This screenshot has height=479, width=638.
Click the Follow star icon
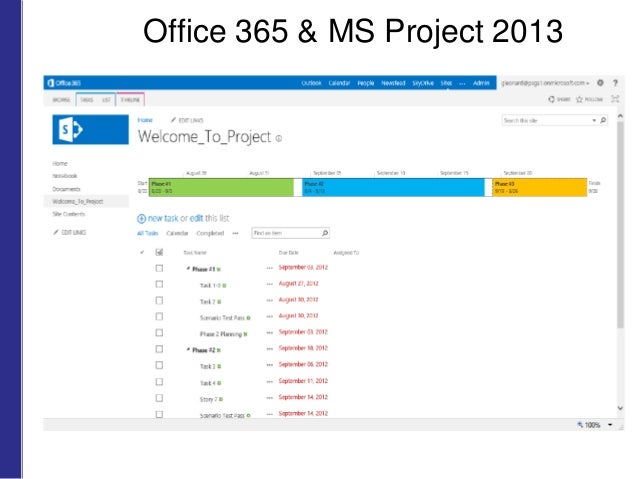coord(579,99)
